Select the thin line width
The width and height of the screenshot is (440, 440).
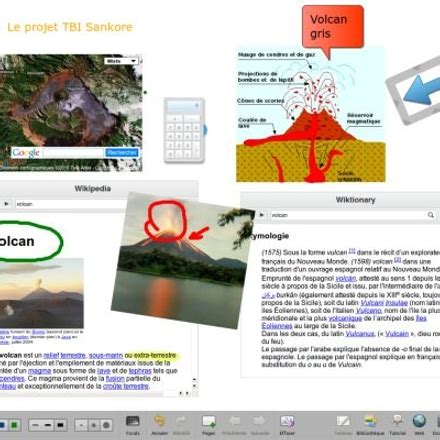[36, 425]
